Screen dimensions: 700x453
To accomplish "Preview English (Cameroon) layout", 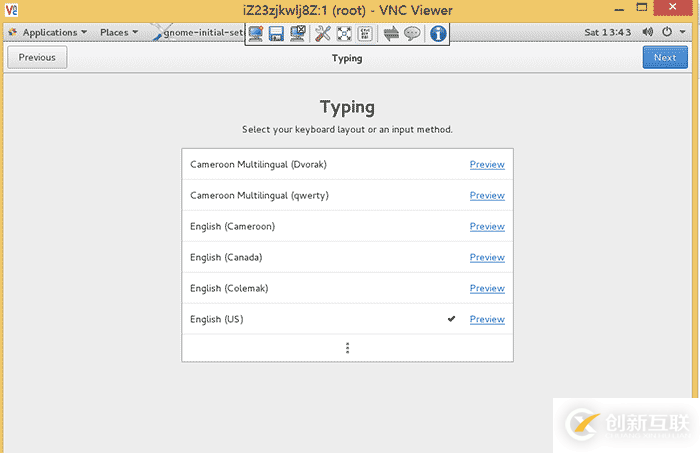I will click(487, 227).
